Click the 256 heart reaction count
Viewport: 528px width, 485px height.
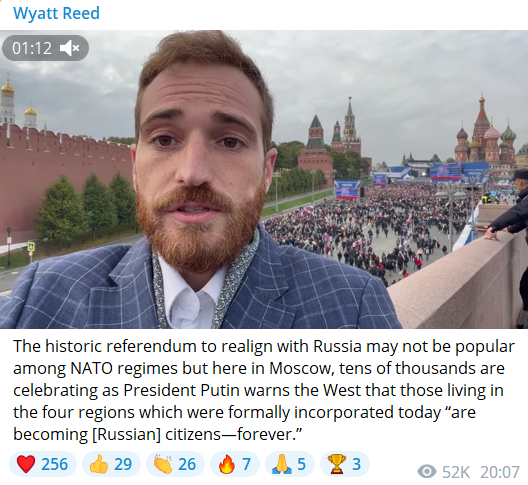(54, 464)
